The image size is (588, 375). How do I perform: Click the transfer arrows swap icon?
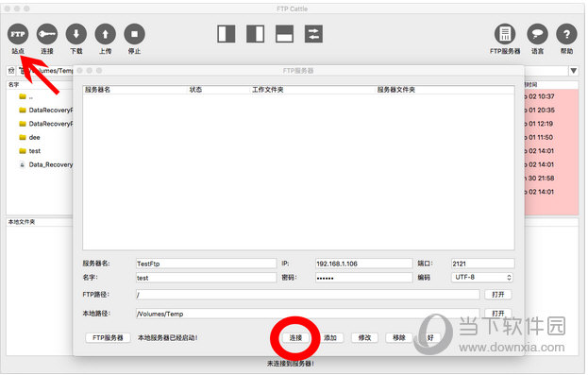[313, 34]
